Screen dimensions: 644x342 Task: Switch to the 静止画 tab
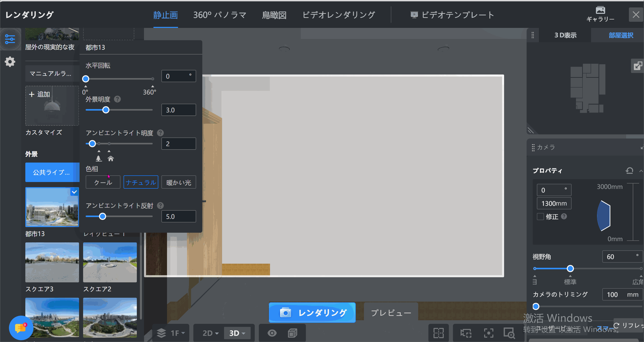[x=165, y=15]
